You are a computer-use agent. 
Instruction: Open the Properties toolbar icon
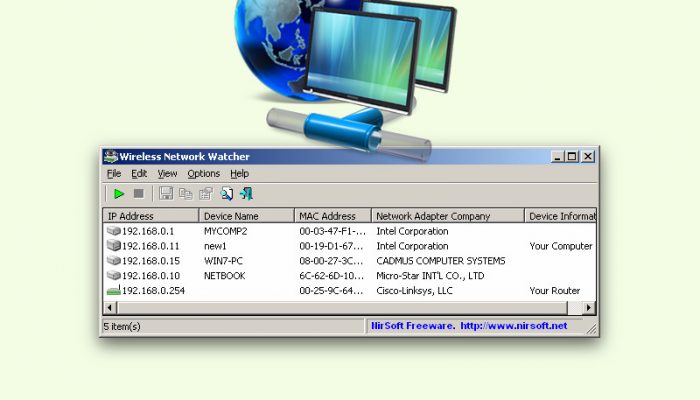coord(206,194)
